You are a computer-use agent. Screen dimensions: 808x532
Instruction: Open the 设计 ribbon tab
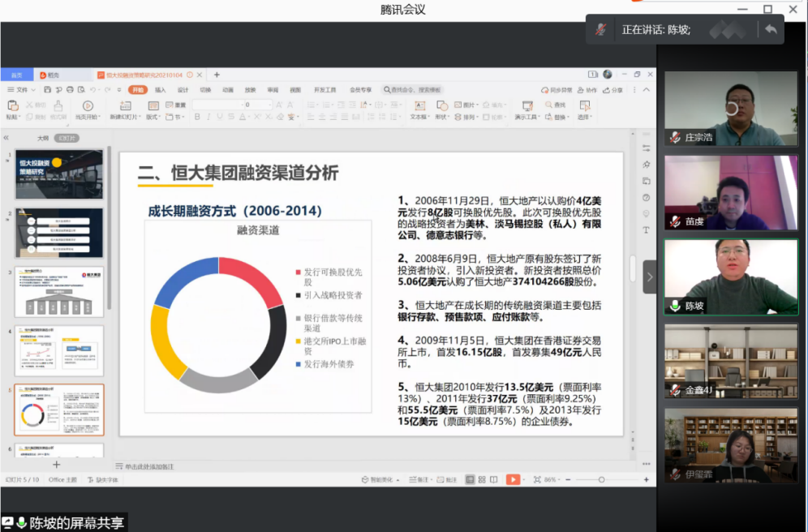(183, 90)
